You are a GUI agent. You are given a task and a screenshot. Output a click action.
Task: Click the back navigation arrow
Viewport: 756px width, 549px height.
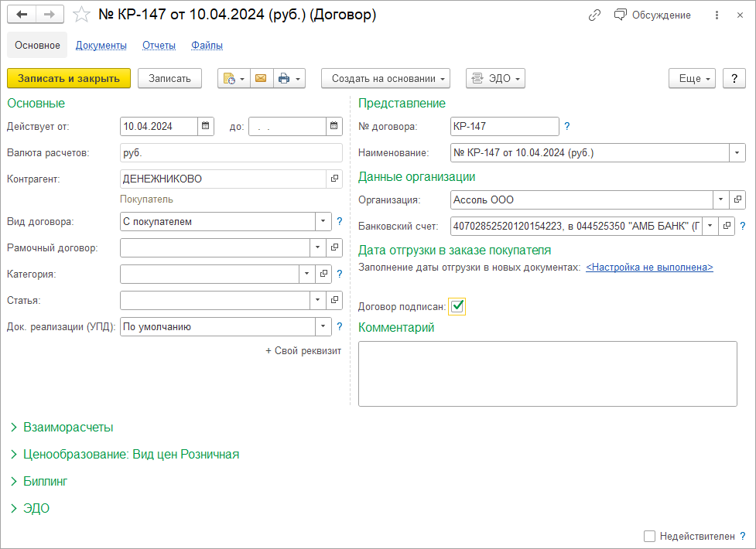point(22,15)
